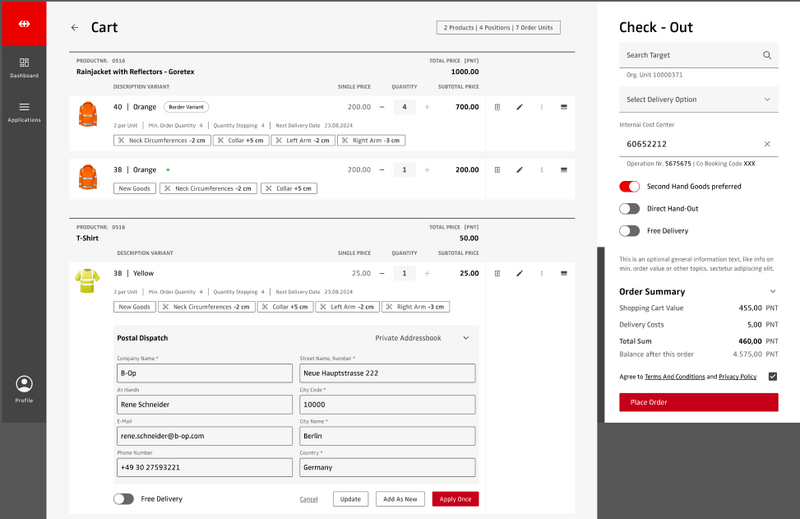Image resolution: width=800 pixels, height=519 pixels.
Task: Collapse the Order Summary section
Action: [771, 292]
